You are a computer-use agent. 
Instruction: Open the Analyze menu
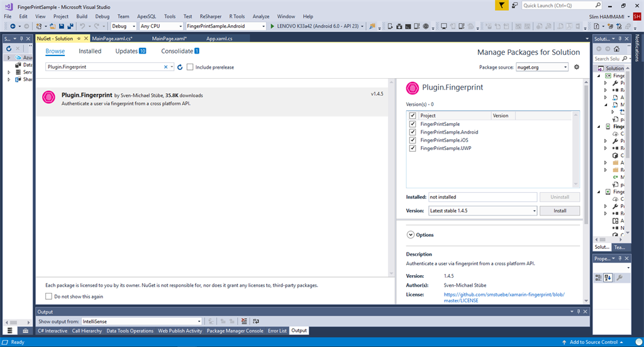tap(261, 16)
